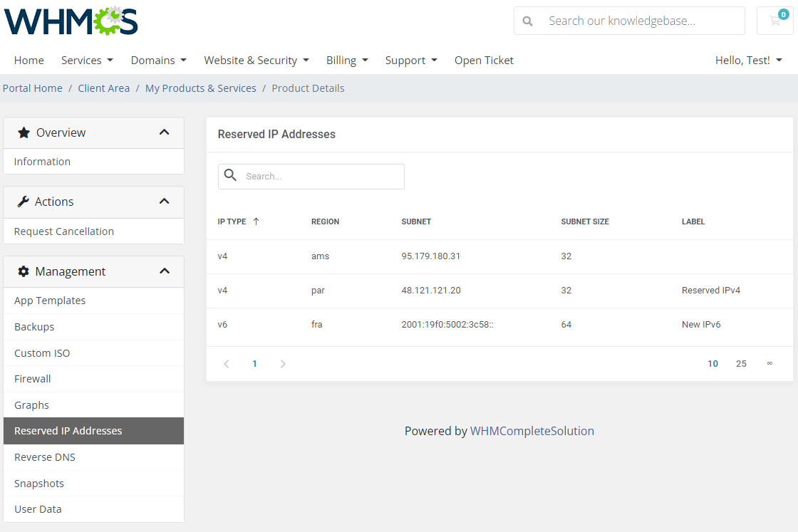Follow My Products & Services breadcrumb

200,88
